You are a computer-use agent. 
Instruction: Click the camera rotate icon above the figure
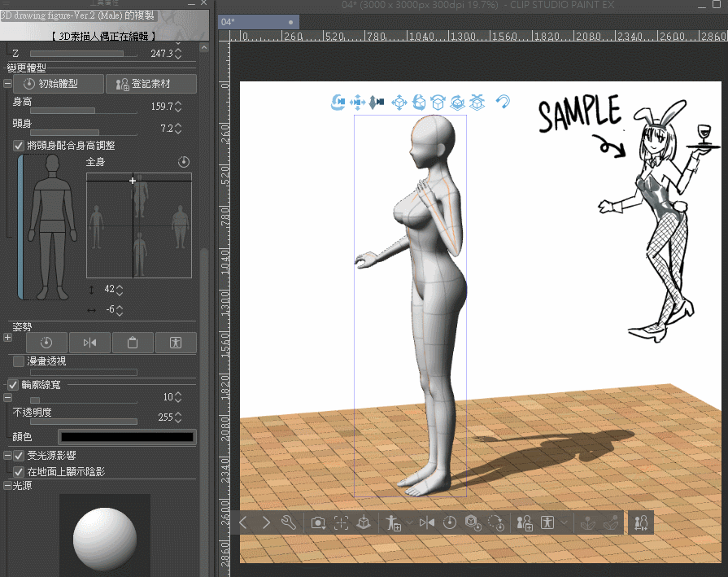(x=338, y=102)
